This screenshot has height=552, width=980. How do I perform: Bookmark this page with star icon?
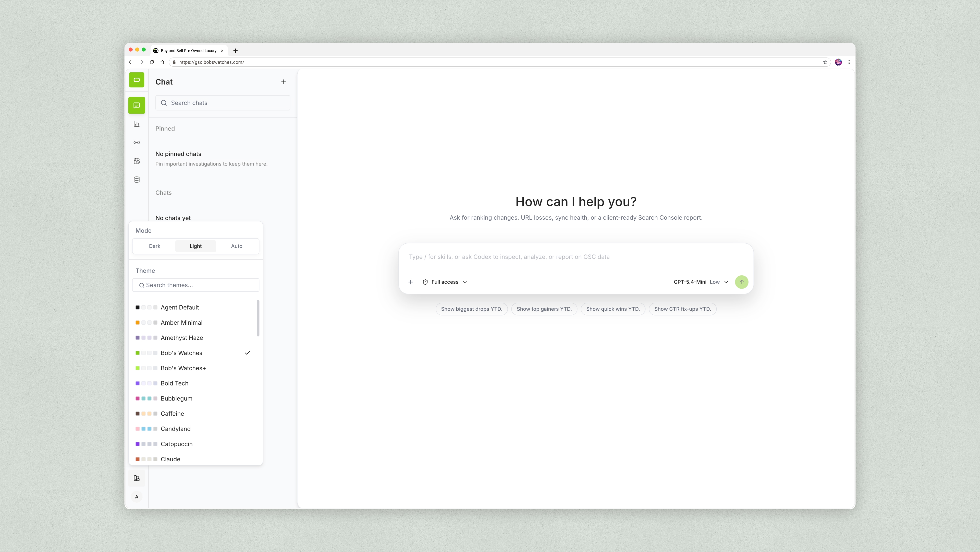(x=825, y=62)
